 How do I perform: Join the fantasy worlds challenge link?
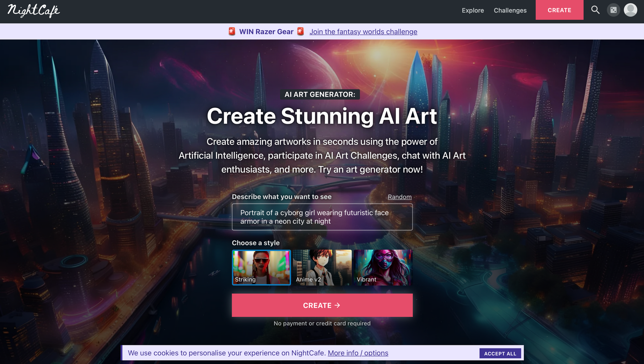(x=363, y=32)
